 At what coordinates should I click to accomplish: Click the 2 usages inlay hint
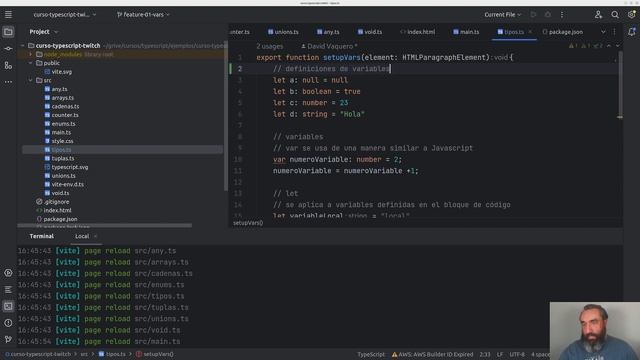point(270,47)
